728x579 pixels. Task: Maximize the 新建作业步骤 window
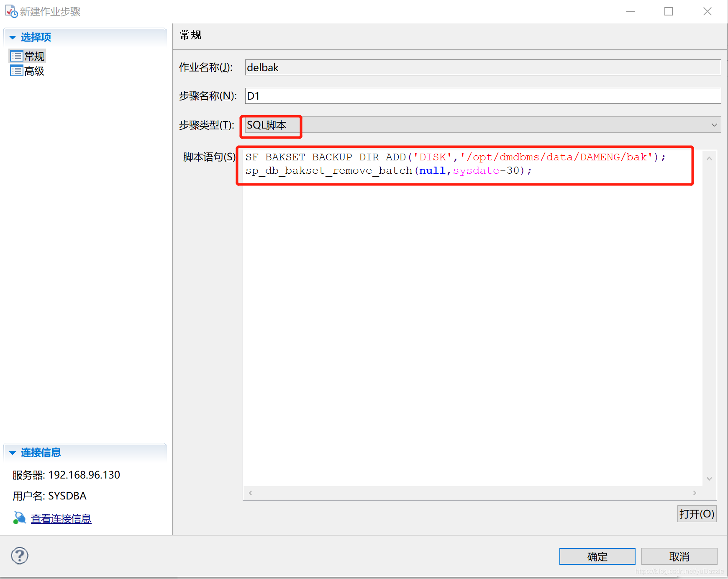point(669,11)
